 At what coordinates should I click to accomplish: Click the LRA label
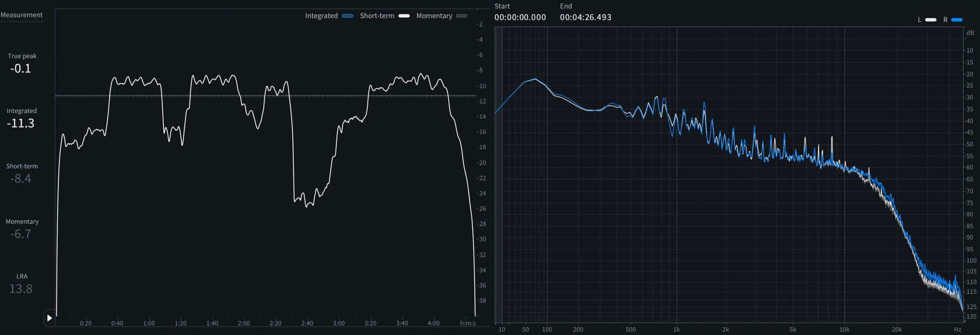click(22, 276)
